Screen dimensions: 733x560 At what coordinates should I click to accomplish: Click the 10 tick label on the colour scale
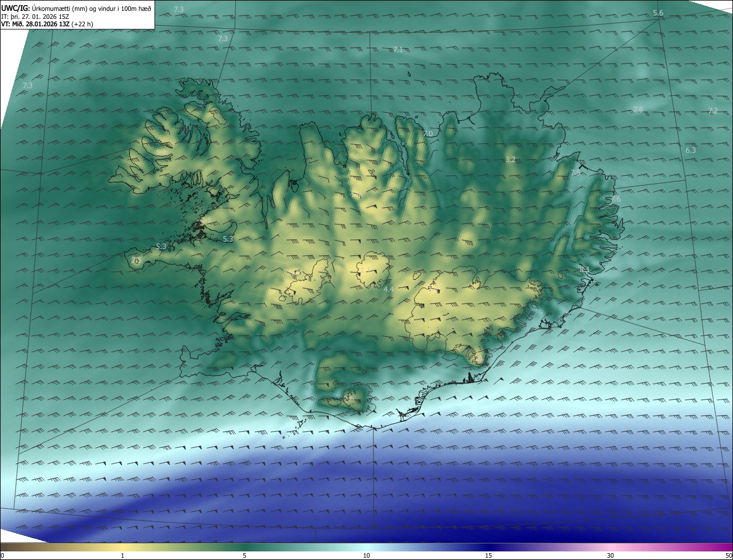tap(366, 555)
